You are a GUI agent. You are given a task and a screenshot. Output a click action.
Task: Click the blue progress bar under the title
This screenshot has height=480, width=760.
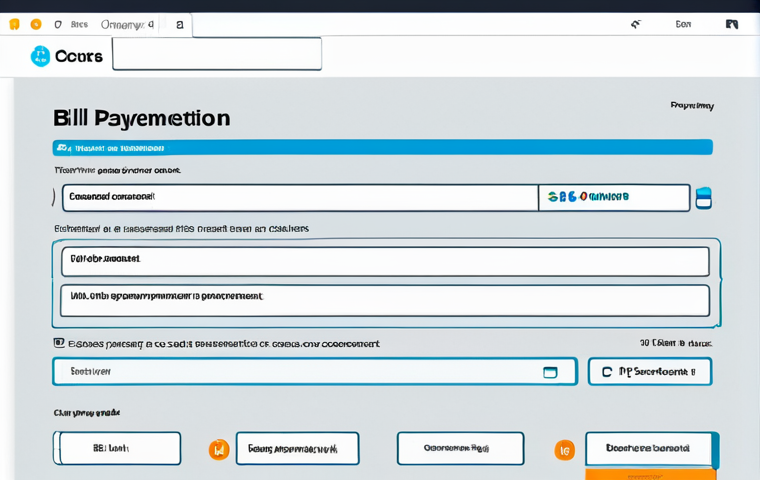point(382,147)
